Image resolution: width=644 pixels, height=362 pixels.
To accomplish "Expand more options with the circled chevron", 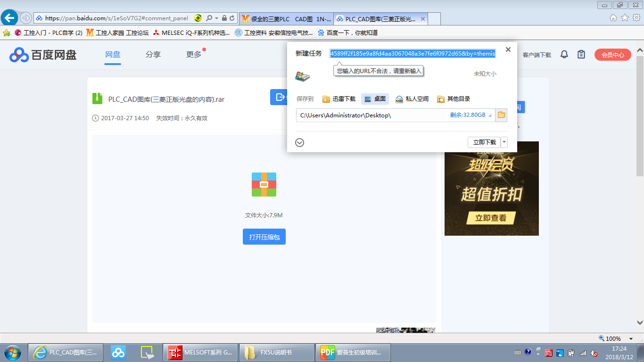I will [x=299, y=142].
